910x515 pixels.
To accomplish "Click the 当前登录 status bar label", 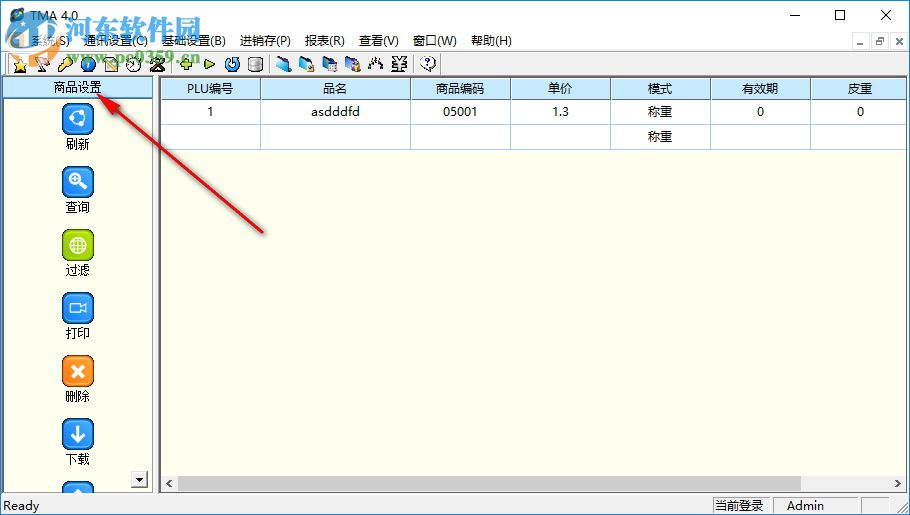I will (740, 506).
